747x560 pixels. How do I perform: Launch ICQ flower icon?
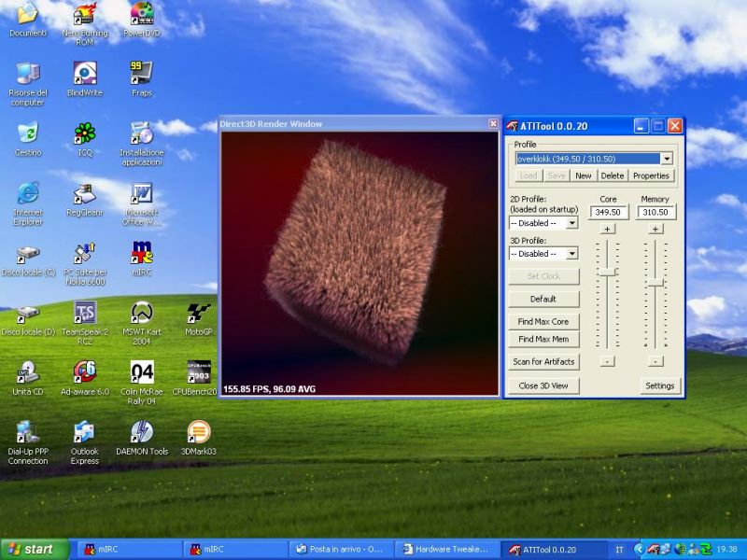(x=85, y=139)
